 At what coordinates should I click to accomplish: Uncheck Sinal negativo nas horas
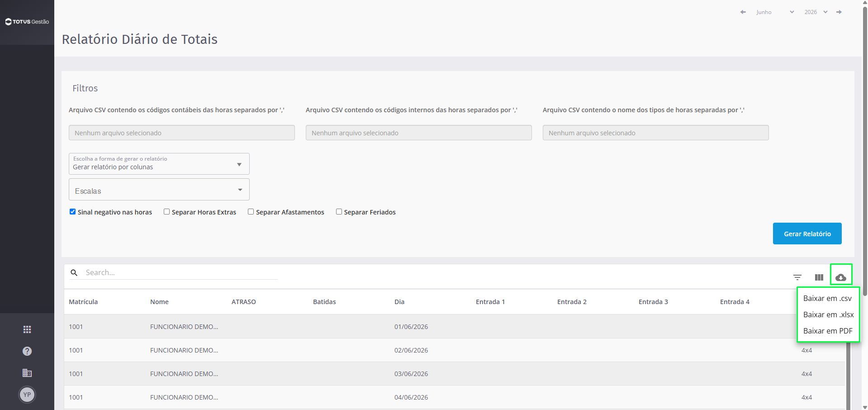tap(72, 212)
